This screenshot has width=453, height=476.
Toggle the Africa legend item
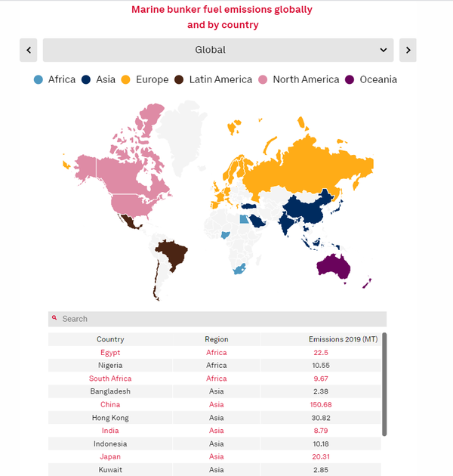pos(54,79)
